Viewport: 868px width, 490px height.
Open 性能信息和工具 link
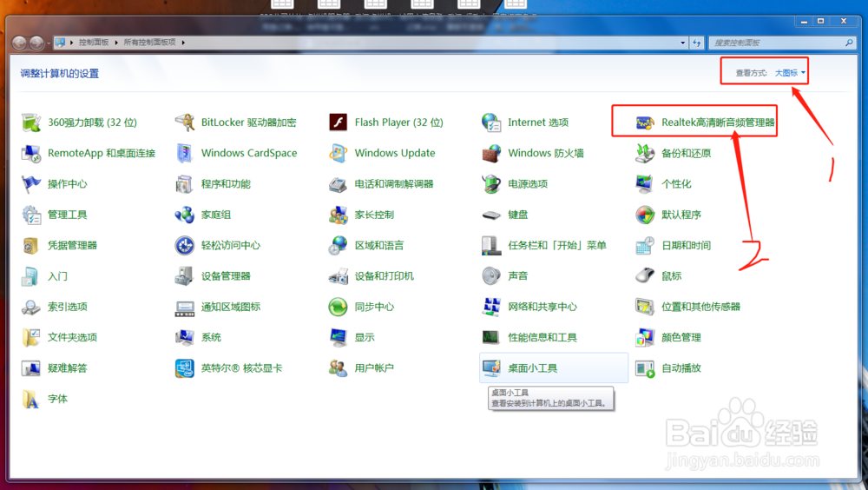(542, 337)
